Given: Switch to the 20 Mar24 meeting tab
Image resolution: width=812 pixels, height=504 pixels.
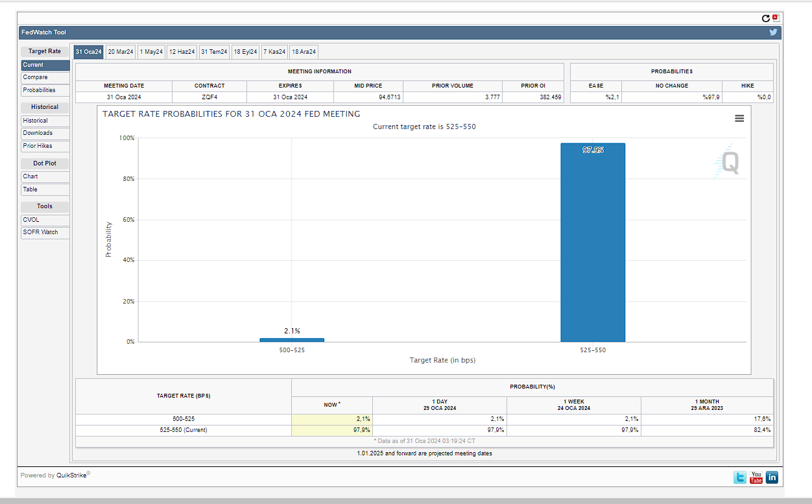Looking at the screenshot, I should point(121,52).
